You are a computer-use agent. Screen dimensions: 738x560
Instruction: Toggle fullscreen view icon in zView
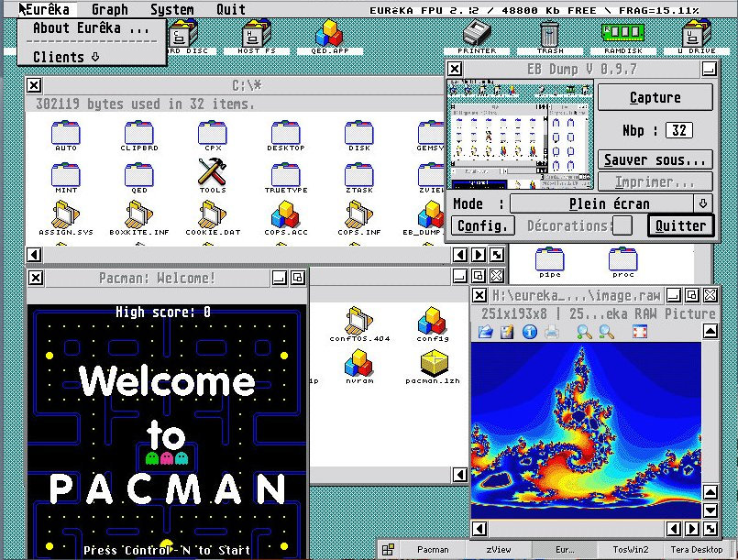click(640, 332)
